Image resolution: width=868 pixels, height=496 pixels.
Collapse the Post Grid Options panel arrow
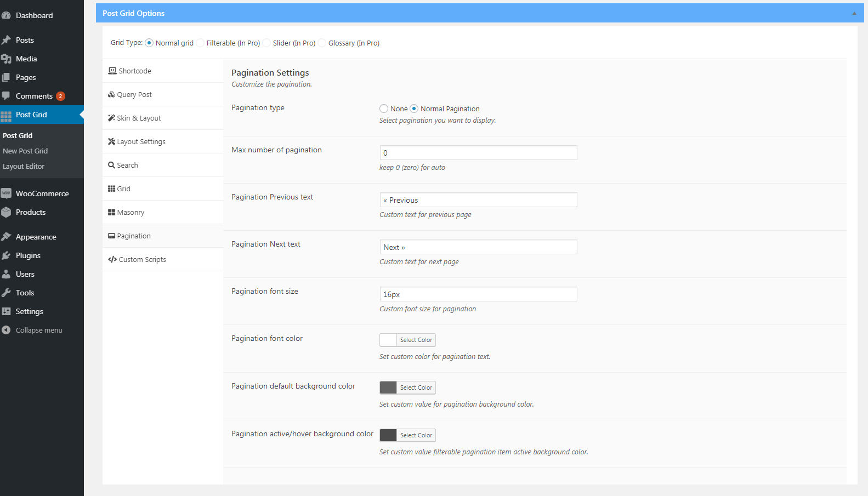point(854,13)
